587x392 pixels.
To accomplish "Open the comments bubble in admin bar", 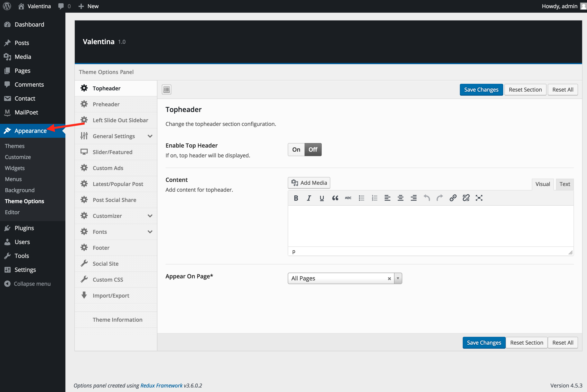I will click(64, 6).
